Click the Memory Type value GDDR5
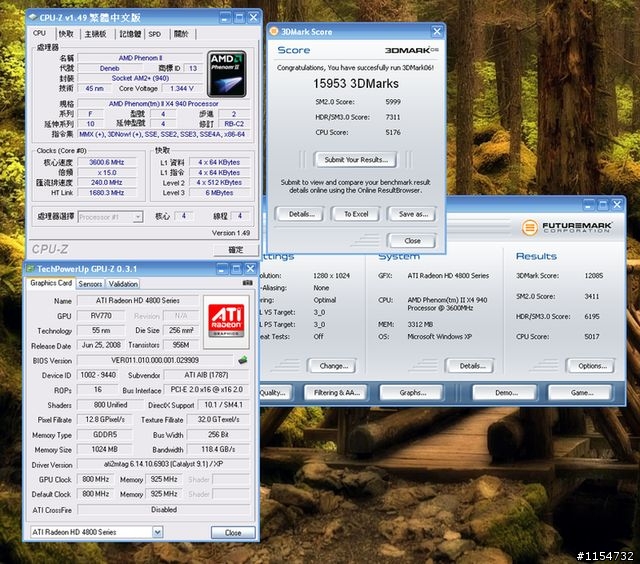Screen dimensions: 640x564 coord(105,435)
